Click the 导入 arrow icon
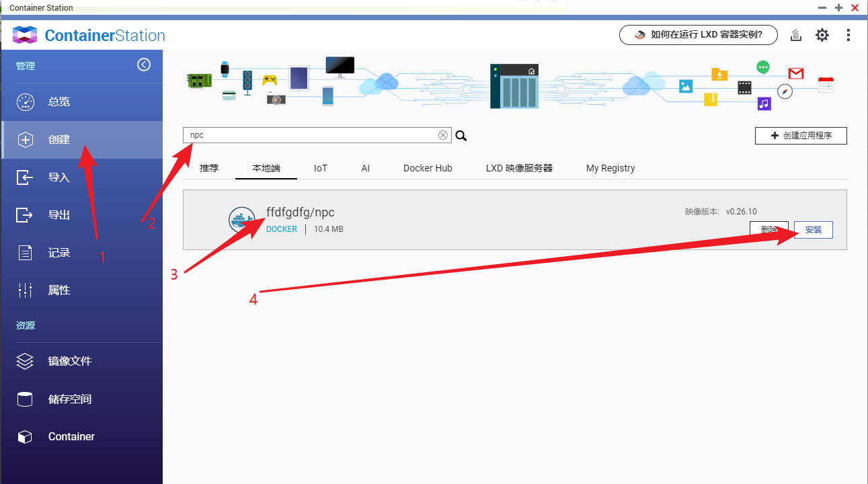868x484 pixels. point(25,177)
